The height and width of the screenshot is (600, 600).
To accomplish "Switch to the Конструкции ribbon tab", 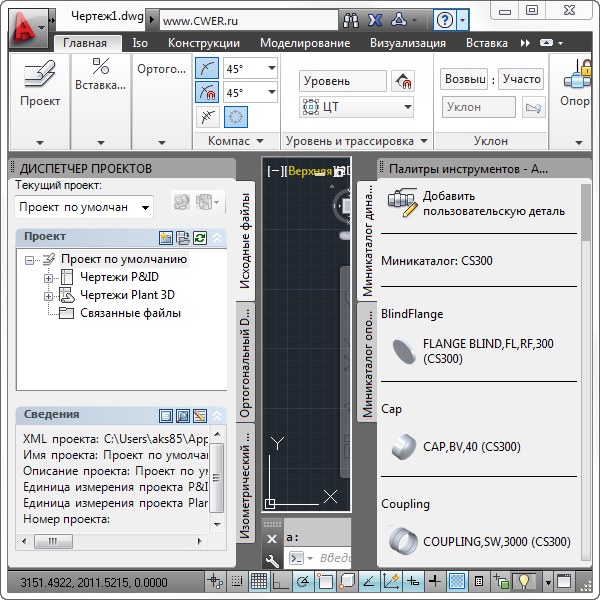I will tap(203, 43).
